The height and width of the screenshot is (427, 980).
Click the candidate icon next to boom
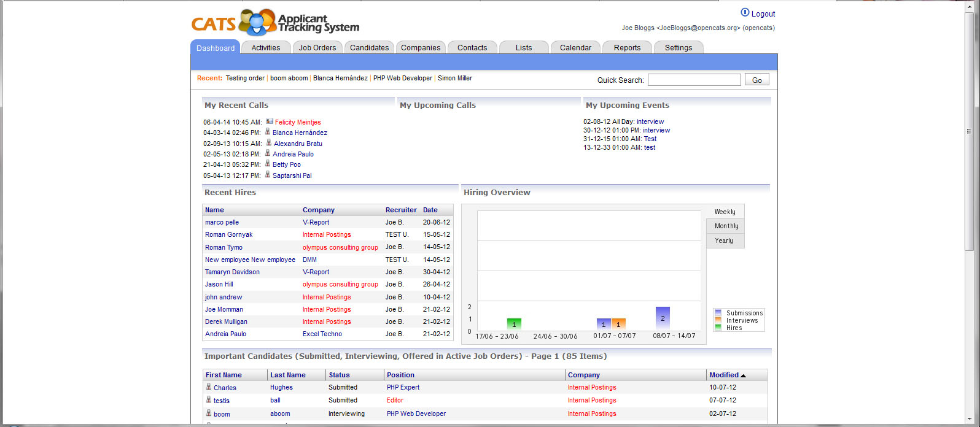[209, 414]
